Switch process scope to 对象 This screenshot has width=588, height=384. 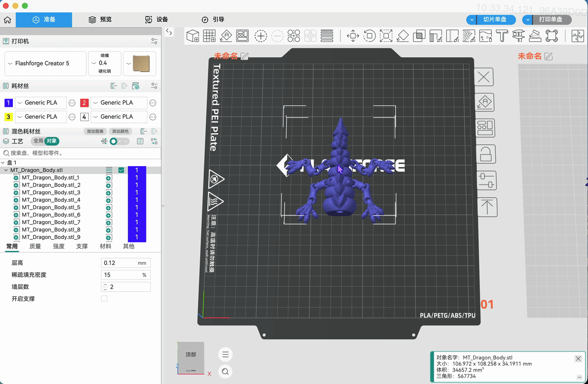tap(52, 141)
